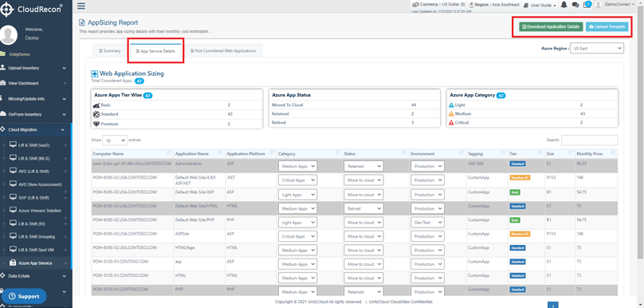644x308 pixels.
Task: Open Category dropdown for Administration row
Action: coord(298,166)
